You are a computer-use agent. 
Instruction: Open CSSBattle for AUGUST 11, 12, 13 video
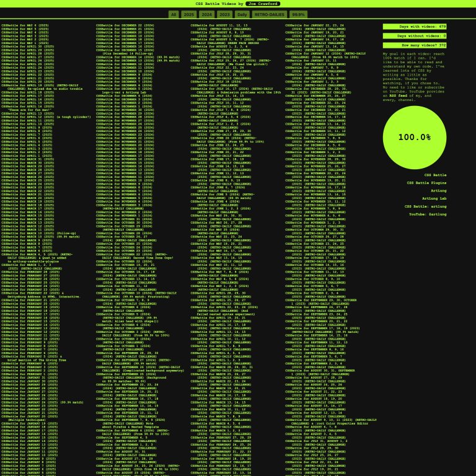[x=221, y=27]
